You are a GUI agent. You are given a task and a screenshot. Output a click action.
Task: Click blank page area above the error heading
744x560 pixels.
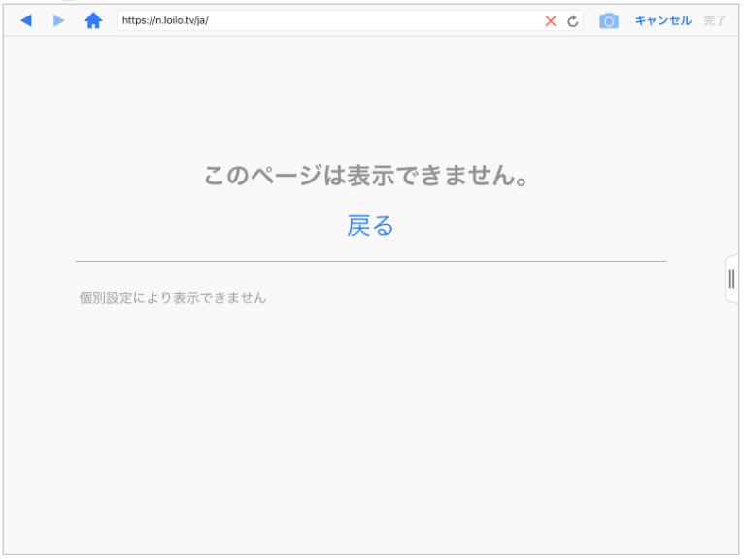(x=370, y=97)
